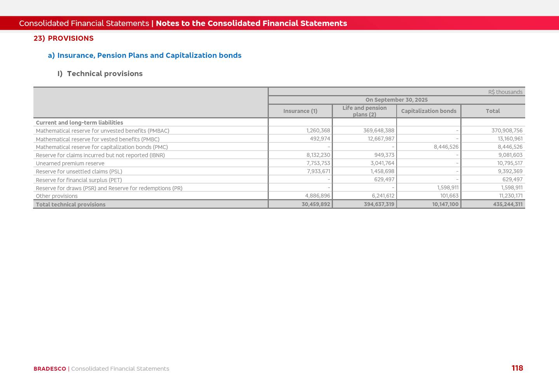Click the IBNR insurance value 8,132,230
559x392 pixels.
(318, 155)
